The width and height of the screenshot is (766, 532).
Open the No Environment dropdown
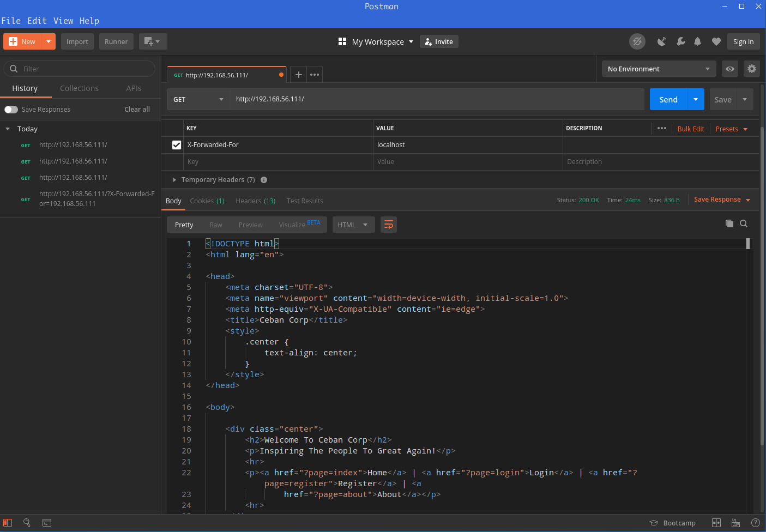click(659, 69)
